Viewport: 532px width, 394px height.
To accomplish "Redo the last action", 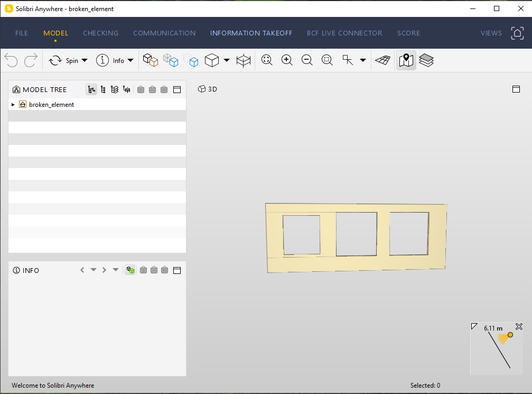I will (31, 60).
